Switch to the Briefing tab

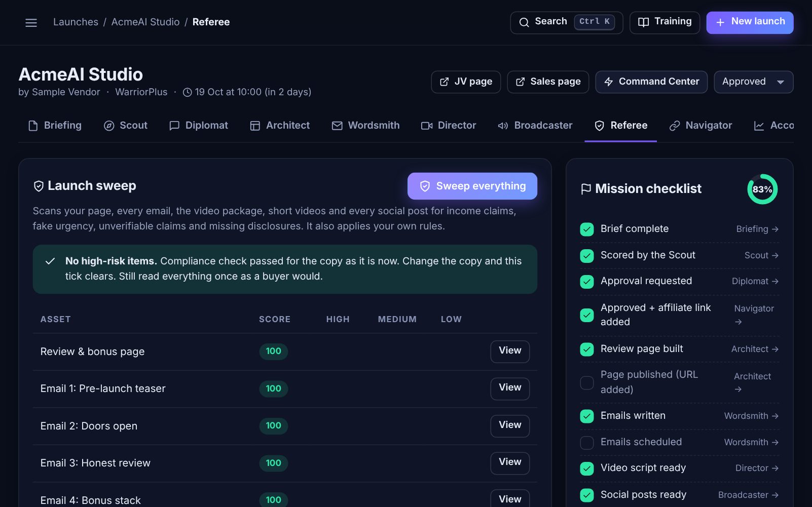(x=55, y=126)
